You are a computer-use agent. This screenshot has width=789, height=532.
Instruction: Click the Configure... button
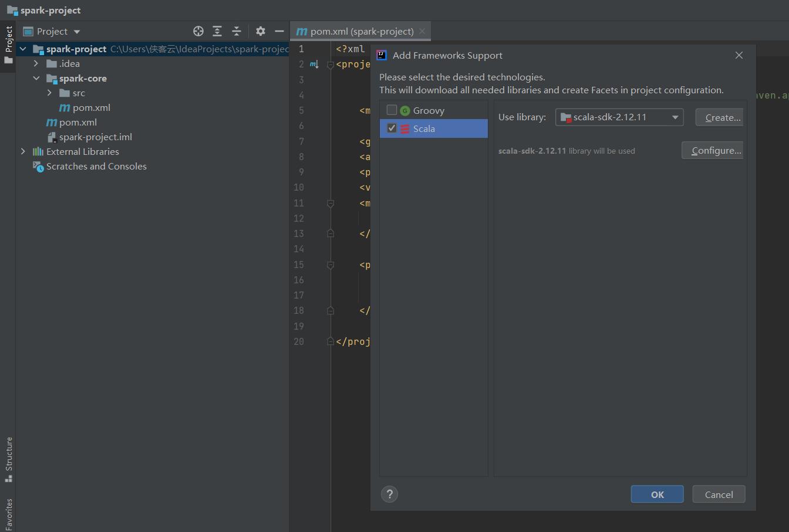tap(714, 150)
